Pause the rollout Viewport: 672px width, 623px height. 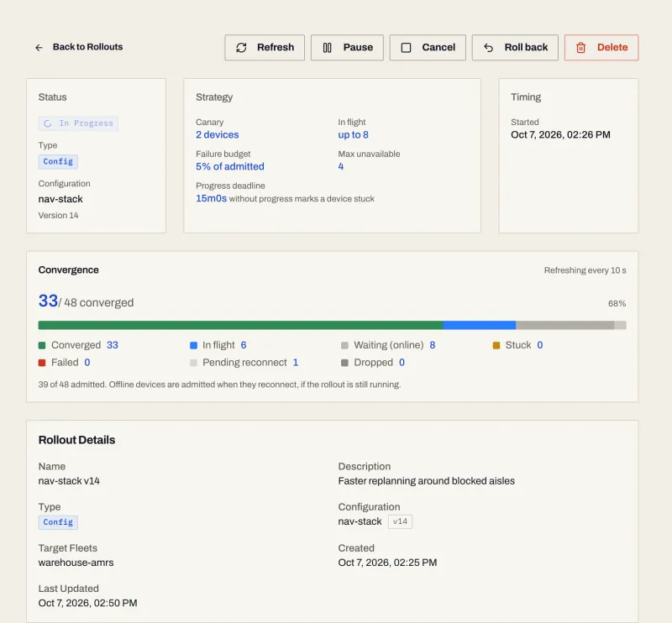pyautogui.click(x=347, y=48)
